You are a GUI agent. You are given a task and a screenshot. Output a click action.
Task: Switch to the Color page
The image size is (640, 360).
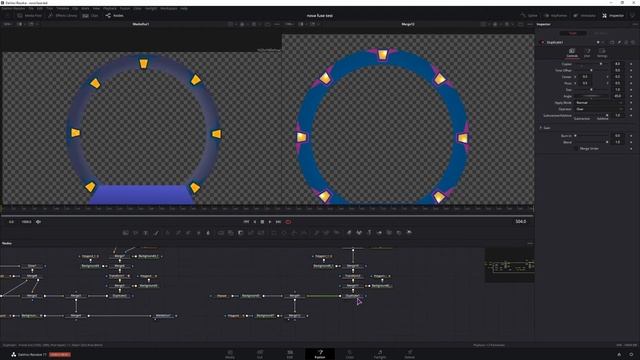(x=350, y=354)
